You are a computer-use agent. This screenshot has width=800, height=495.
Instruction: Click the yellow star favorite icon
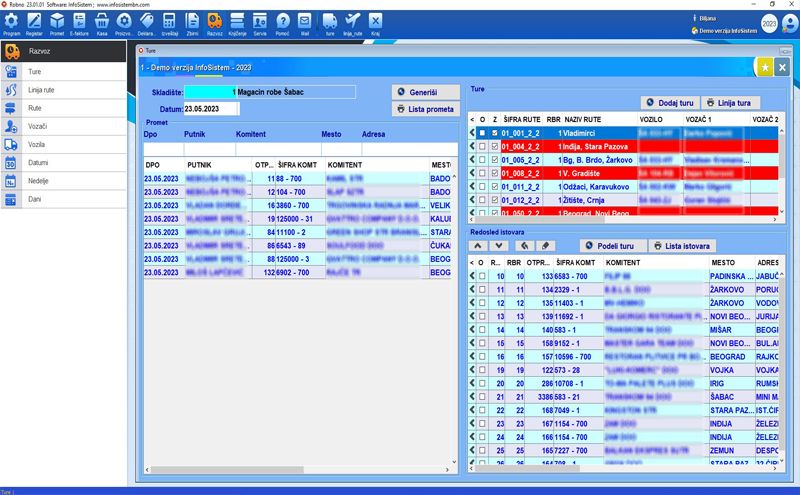coord(764,67)
